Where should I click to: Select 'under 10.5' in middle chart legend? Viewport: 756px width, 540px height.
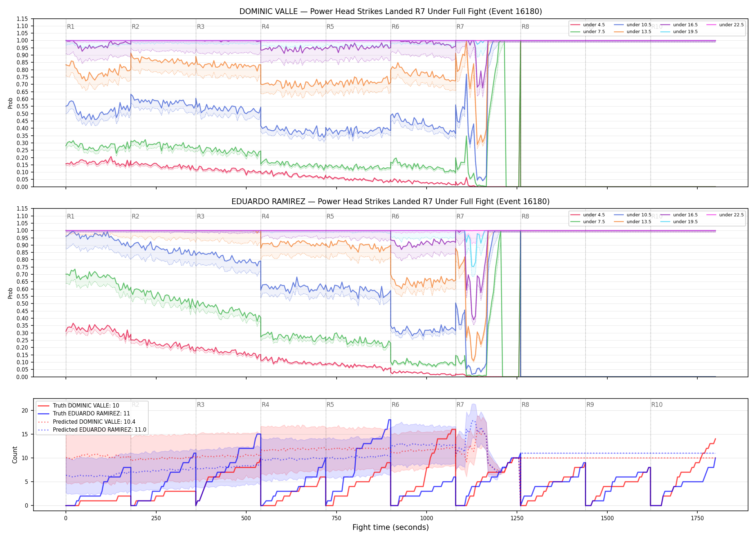(633, 215)
